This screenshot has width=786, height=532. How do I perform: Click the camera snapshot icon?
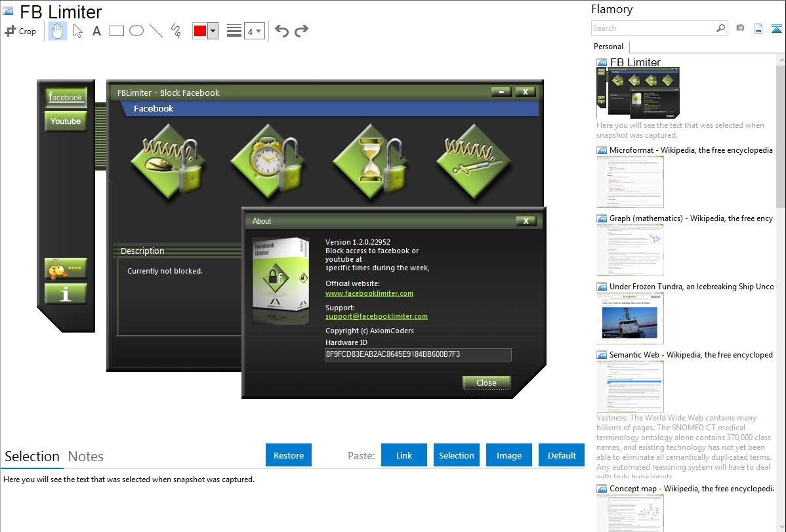coord(740,28)
